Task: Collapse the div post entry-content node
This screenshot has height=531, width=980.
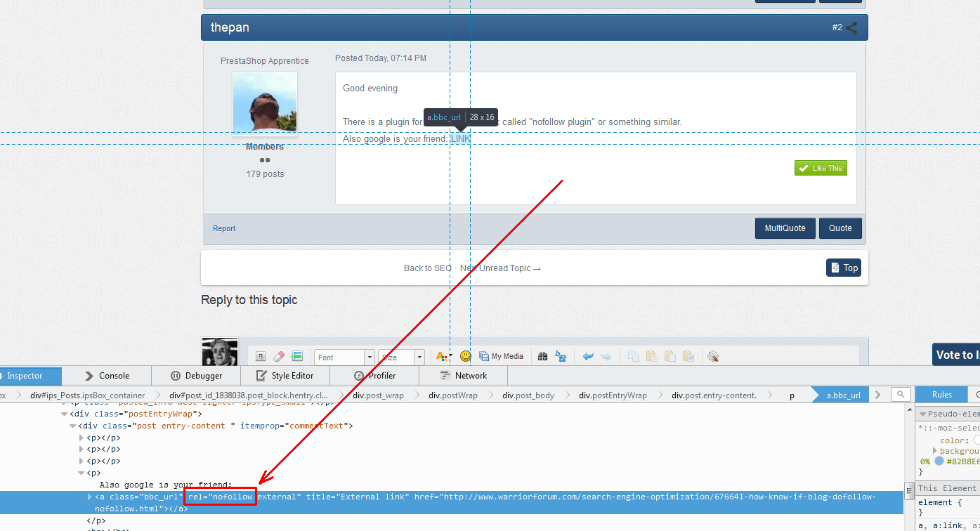Action: tap(73, 426)
